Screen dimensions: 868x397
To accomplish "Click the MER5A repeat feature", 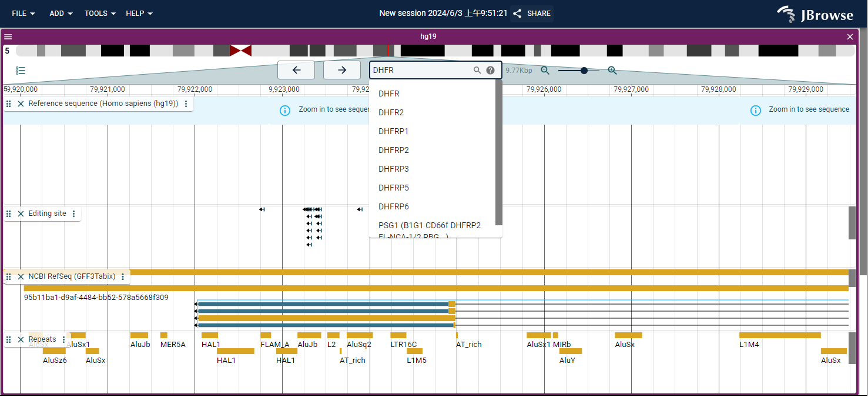I will (163, 335).
